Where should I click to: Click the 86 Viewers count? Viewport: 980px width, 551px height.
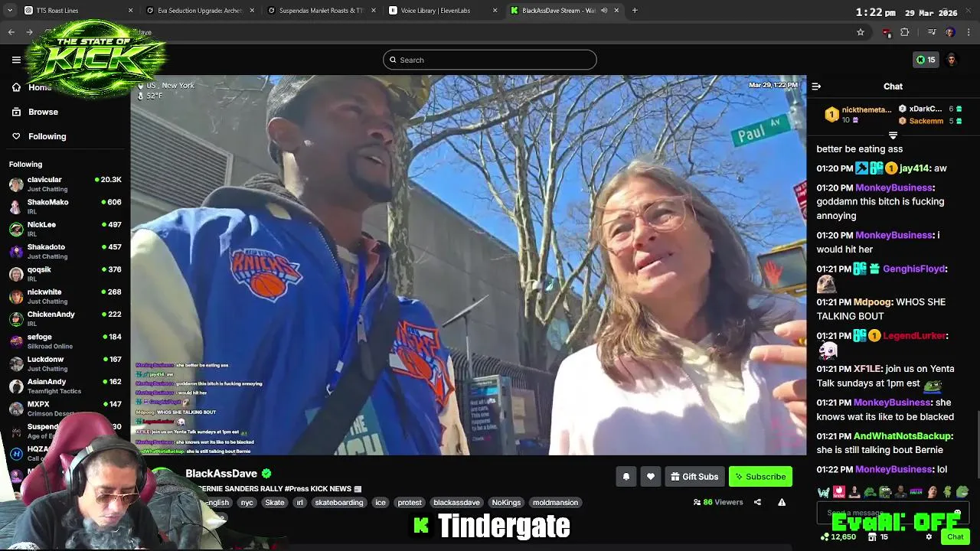point(718,503)
